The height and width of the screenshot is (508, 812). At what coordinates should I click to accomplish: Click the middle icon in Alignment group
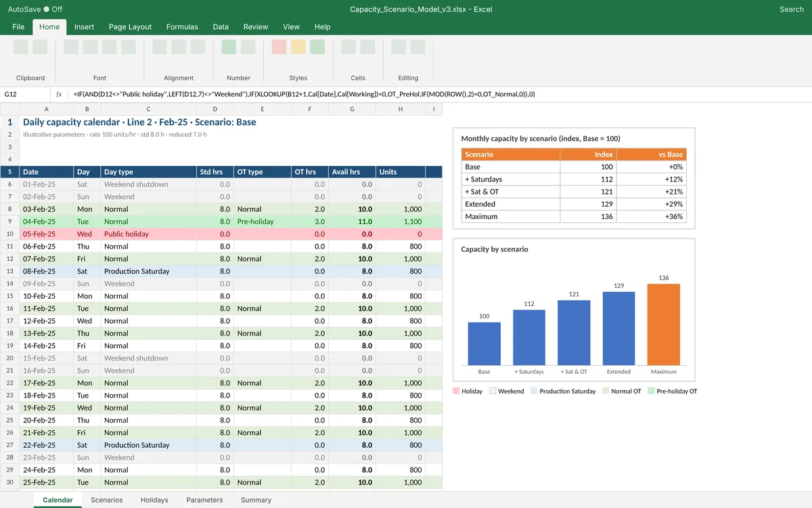click(x=179, y=47)
